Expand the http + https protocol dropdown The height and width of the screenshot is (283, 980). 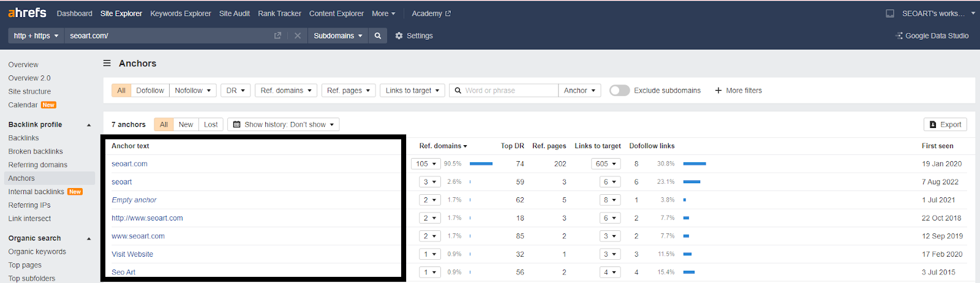[x=36, y=36]
